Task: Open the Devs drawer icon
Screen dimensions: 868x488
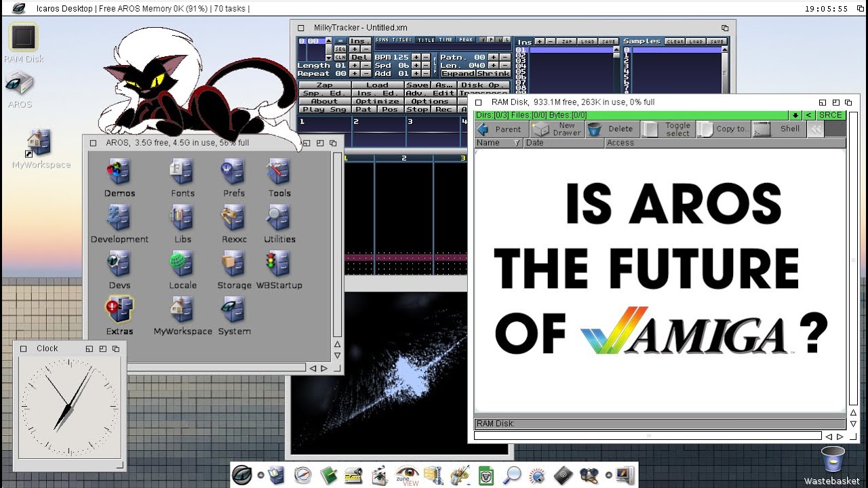Action: click(x=119, y=270)
